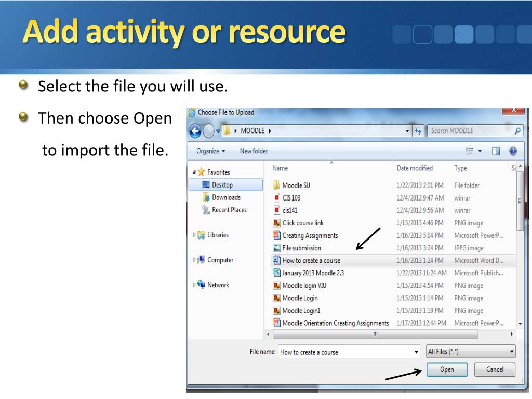Toggle the preview pane icon
Viewport: 532px width, 399px height.
pos(496,151)
